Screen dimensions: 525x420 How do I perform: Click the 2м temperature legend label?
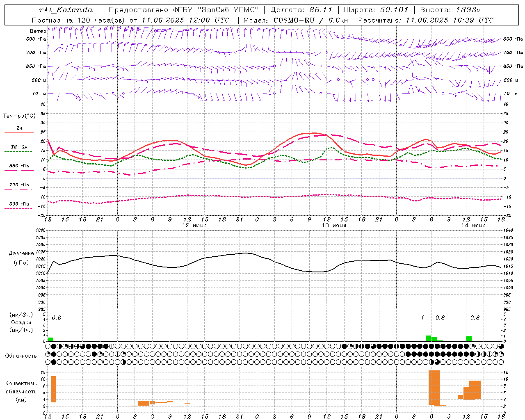coord(19,128)
